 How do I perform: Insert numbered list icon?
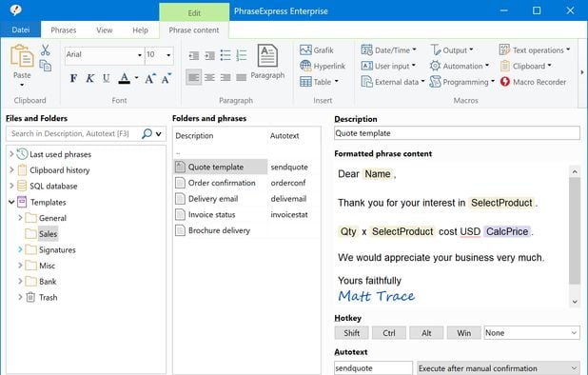[242, 55]
